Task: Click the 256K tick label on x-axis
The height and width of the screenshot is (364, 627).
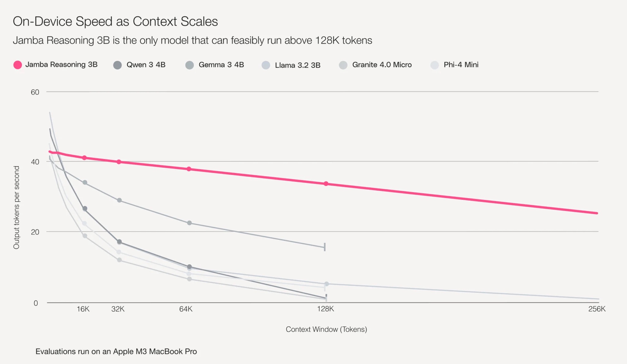Action: (597, 309)
